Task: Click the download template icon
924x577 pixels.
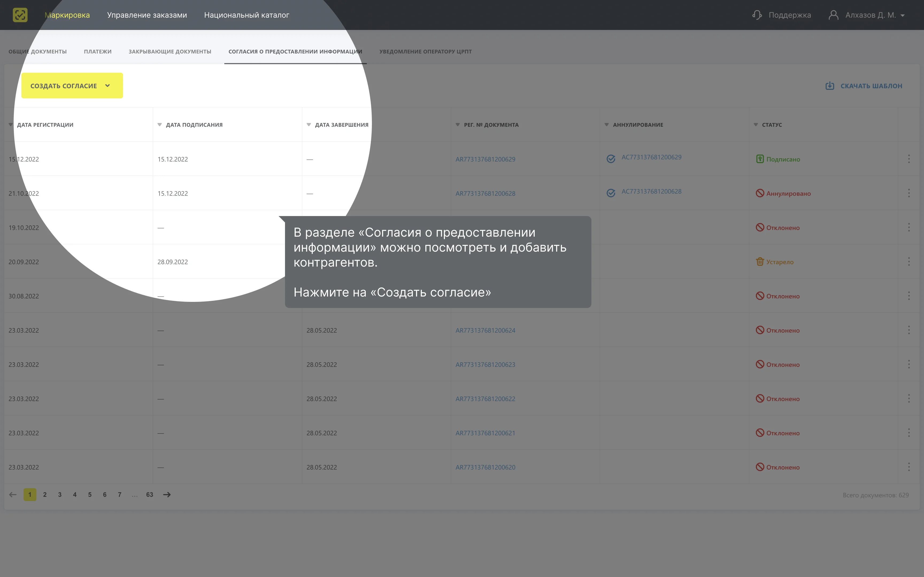Action: point(830,86)
